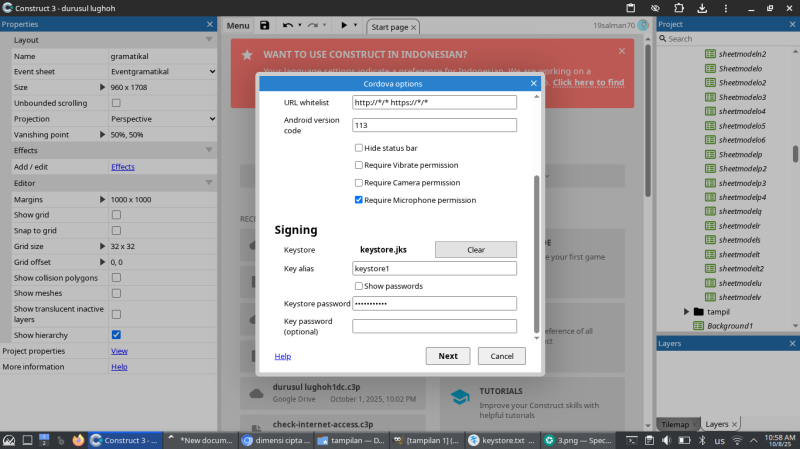Click the Key password input field
The image size is (800, 449).
(x=434, y=326)
